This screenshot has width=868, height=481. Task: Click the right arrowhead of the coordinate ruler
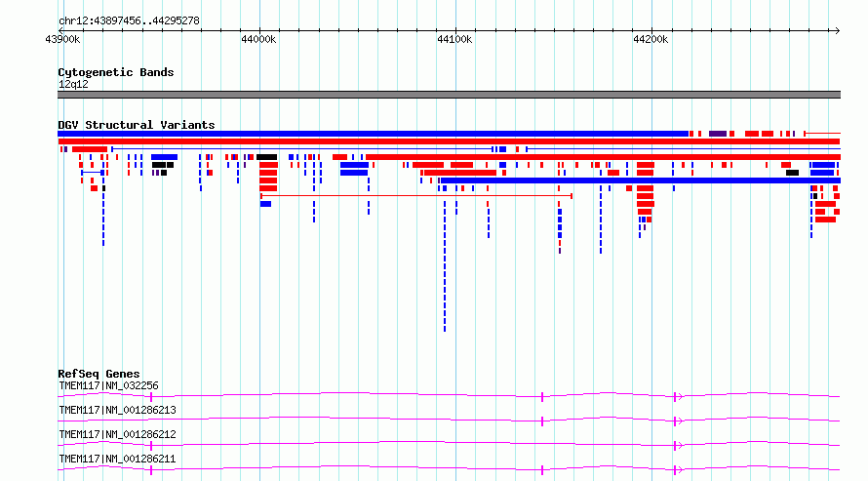point(837,31)
